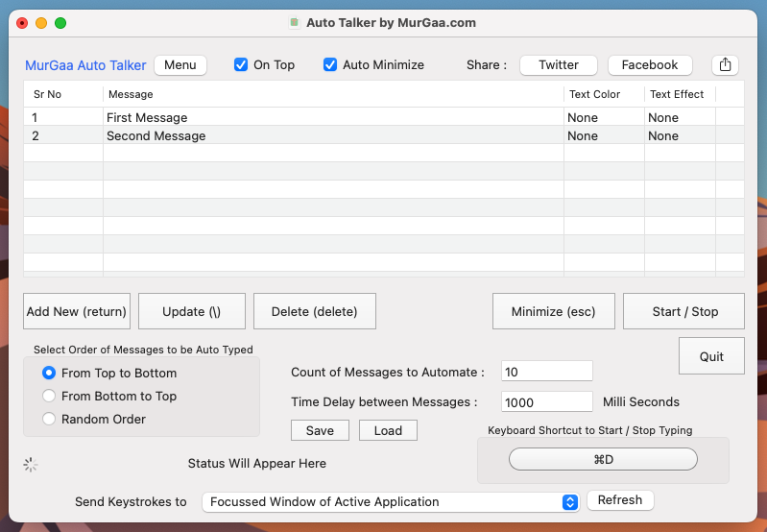Click Status Will Appear Here text
The width and height of the screenshot is (767, 532).
click(257, 463)
